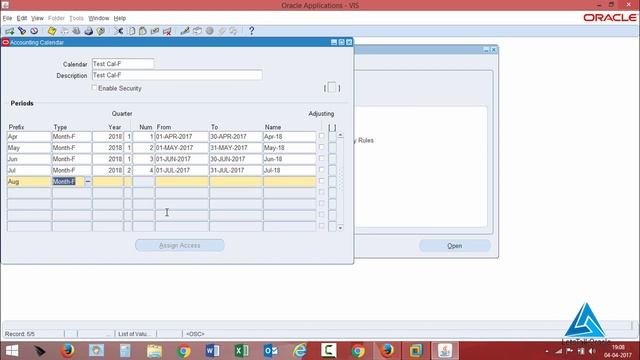Click the Edit Field pencil icon
Viewport: 640px width, 360px height.
pyautogui.click(x=185, y=31)
